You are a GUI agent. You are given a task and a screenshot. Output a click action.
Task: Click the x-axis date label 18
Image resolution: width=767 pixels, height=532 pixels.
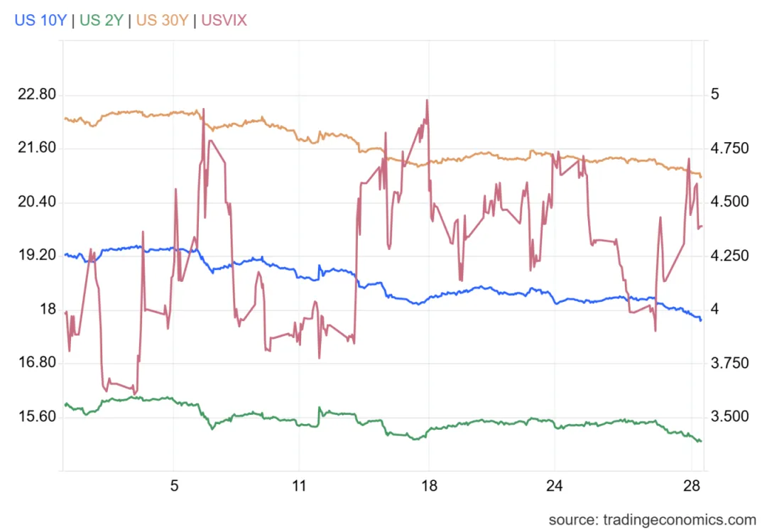point(429,487)
